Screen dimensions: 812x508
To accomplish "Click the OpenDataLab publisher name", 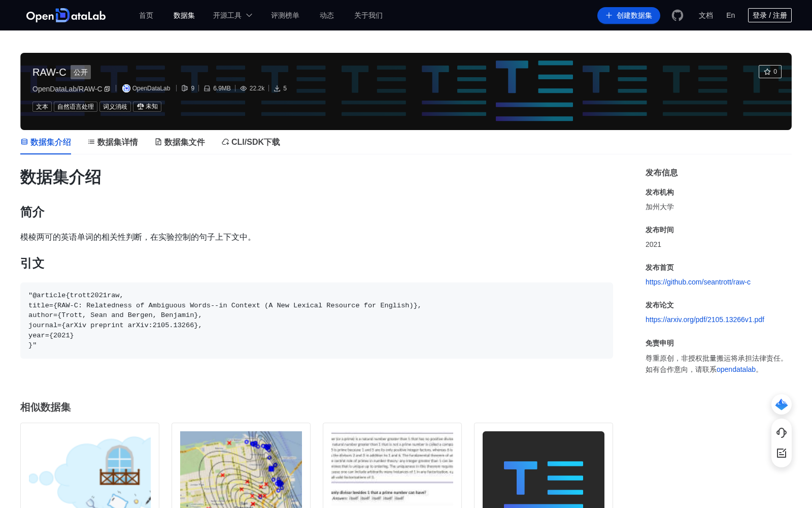I will pyautogui.click(x=151, y=88).
